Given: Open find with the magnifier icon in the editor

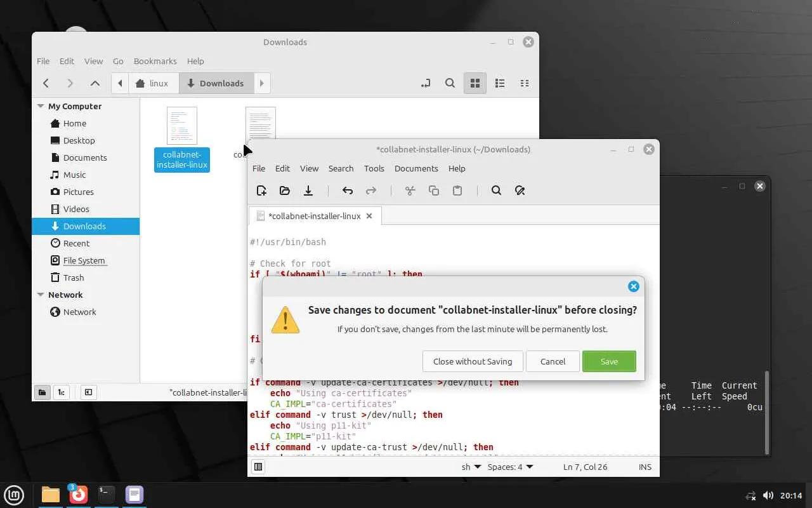Looking at the screenshot, I should coord(496,190).
